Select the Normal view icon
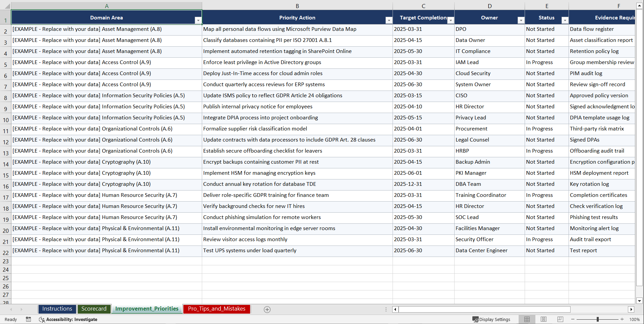 click(527, 319)
